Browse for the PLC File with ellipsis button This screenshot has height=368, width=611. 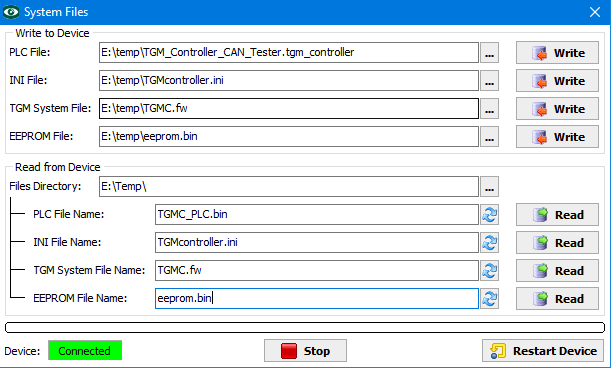click(489, 53)
